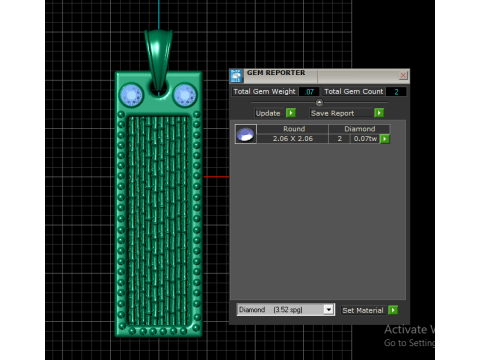Select the 'Round' cell text

(x=294, y=129)
